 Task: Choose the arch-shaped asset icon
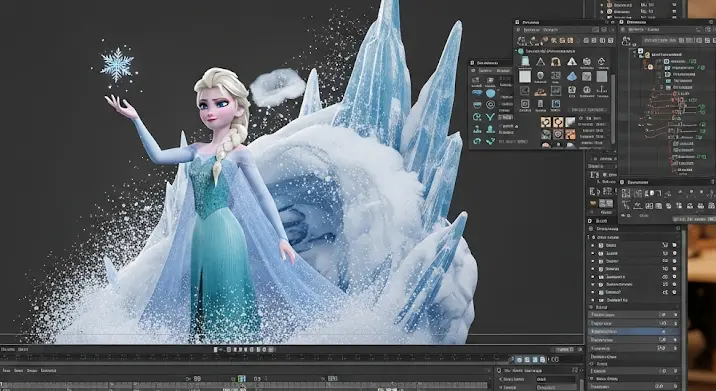(556, 62)
